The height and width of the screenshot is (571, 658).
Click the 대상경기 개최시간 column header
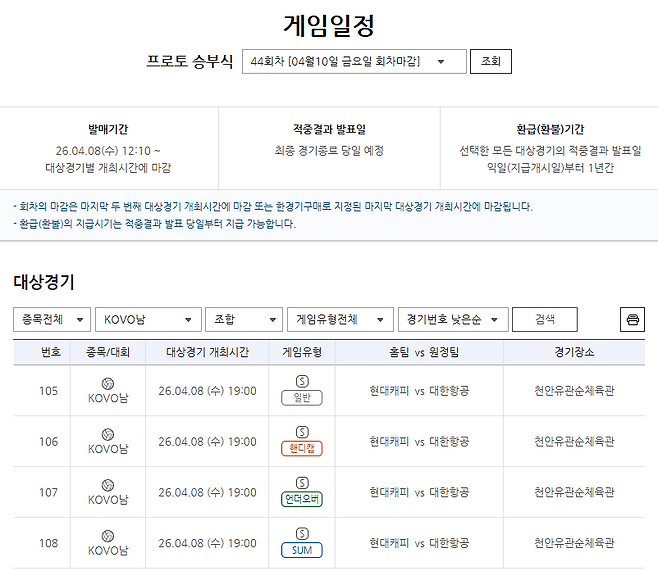(207, 352)
